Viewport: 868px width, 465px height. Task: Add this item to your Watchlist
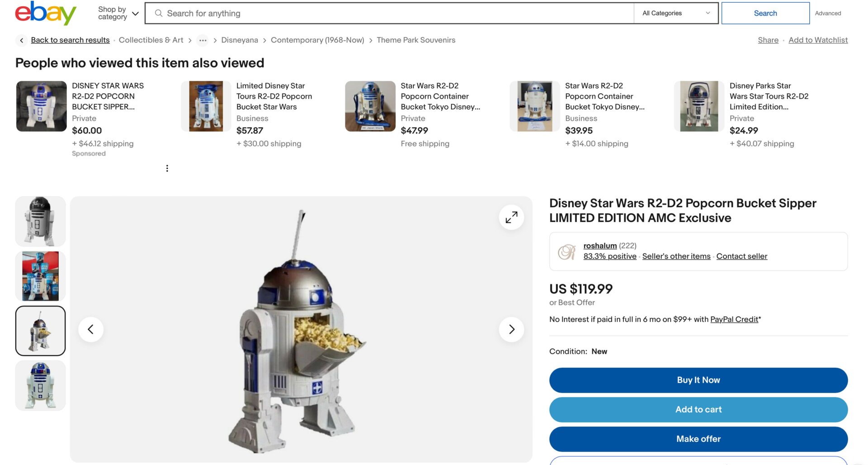click(x=818, y=40)
